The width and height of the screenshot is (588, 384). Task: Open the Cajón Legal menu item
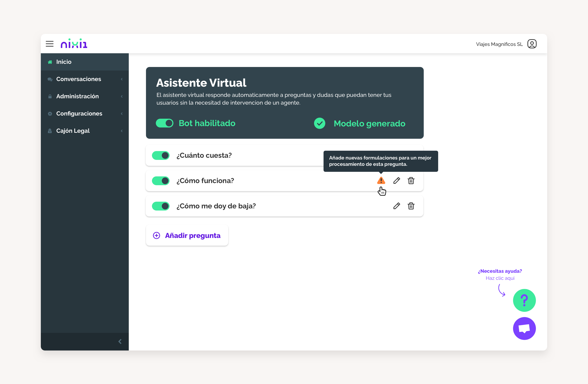click(73, 131)
